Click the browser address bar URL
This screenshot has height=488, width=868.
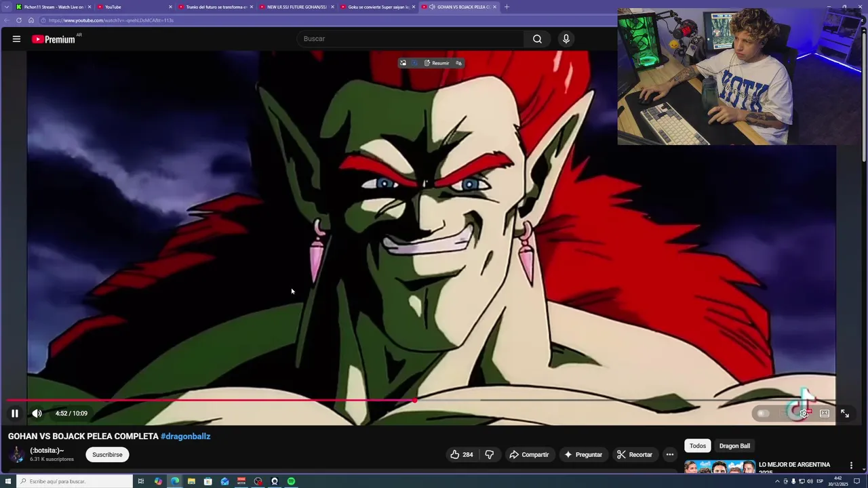click(x=111, y=20)
